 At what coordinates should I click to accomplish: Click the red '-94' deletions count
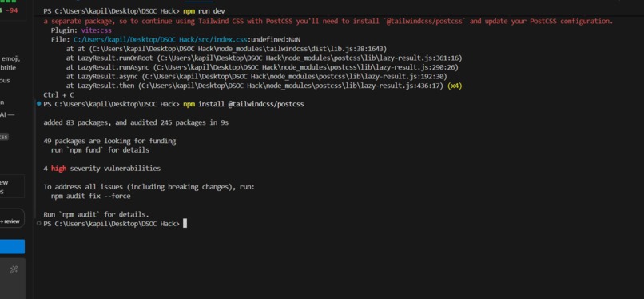pos(11,10)
